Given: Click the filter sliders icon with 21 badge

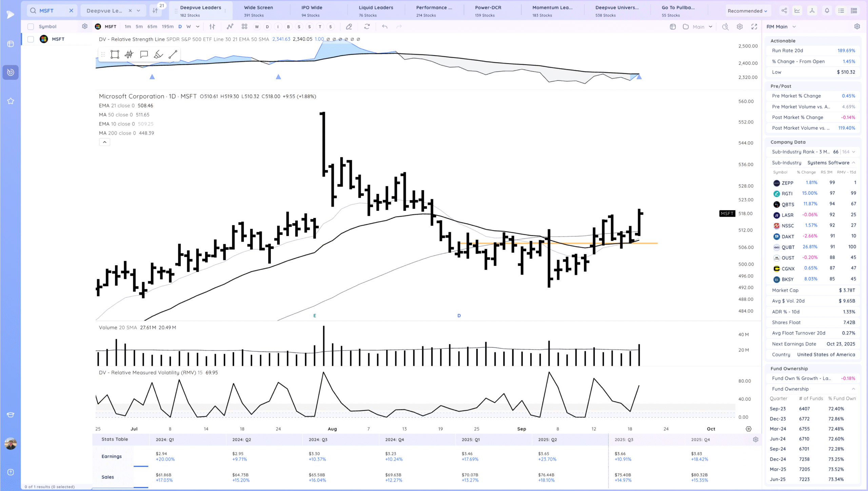Looking at the screenshot, I should point(155,11).
